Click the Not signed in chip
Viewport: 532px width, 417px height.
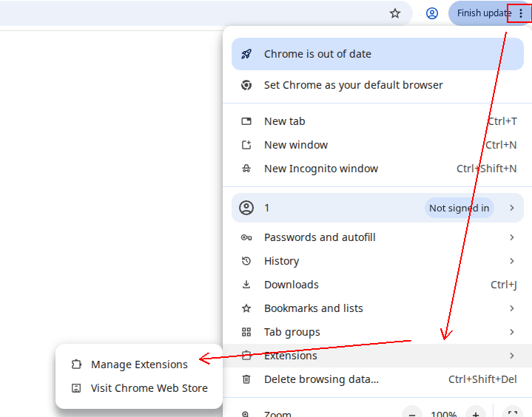pos(459,208)
